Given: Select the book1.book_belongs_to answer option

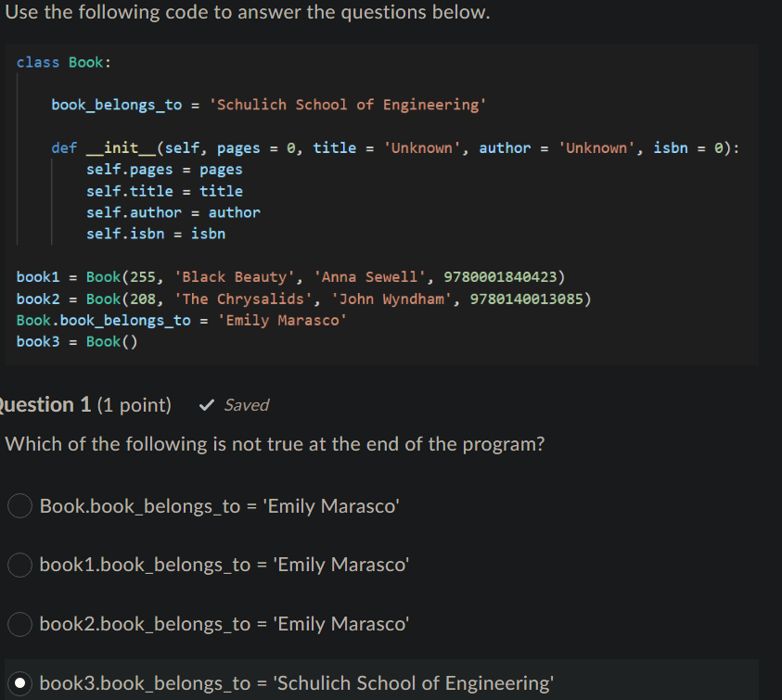Looking at the screenshot, I should [19, 566].
